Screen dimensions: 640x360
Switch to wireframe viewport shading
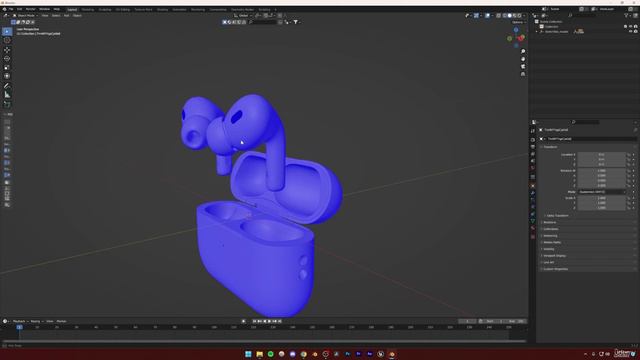(504, 16)
